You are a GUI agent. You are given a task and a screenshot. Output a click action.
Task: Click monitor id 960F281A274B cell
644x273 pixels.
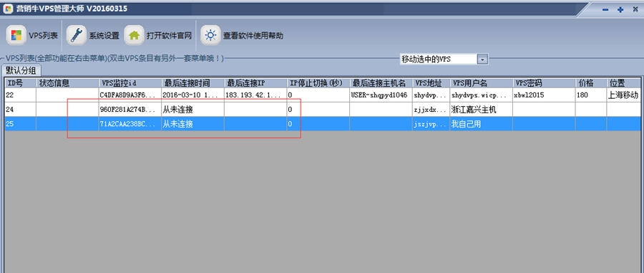(130, 110)
